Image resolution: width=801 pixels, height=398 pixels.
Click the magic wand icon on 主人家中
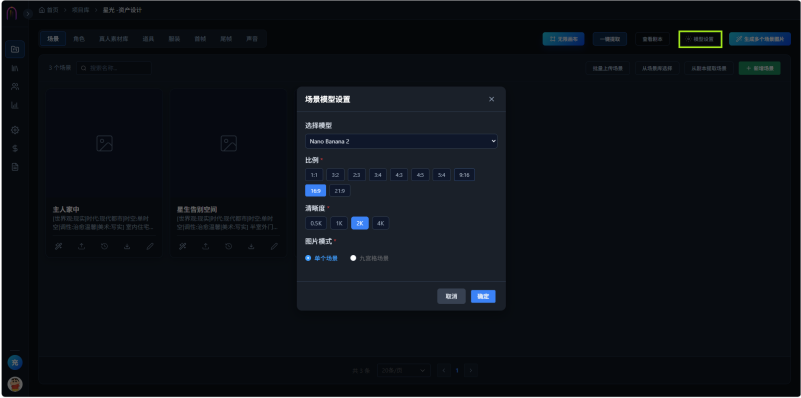[x=58, y=246]
